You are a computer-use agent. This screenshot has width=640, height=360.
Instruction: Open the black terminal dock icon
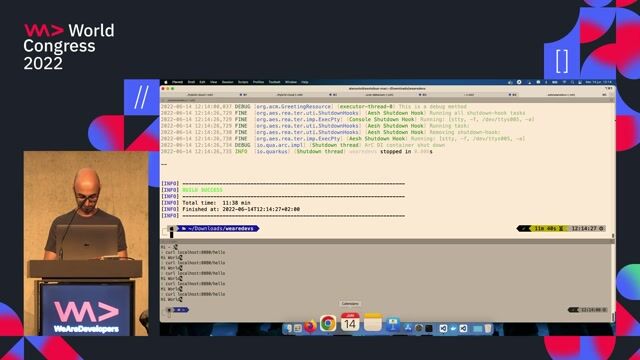click(x=429, y=328)
